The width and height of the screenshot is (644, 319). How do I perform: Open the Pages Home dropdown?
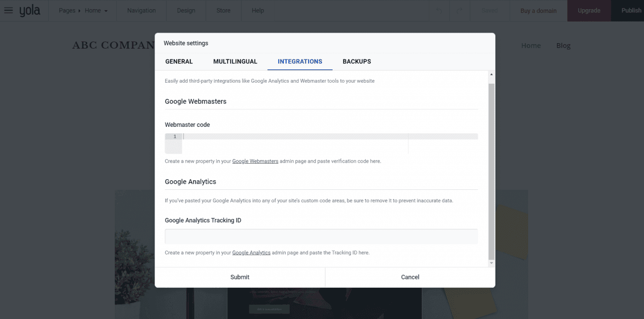point(83,11)
